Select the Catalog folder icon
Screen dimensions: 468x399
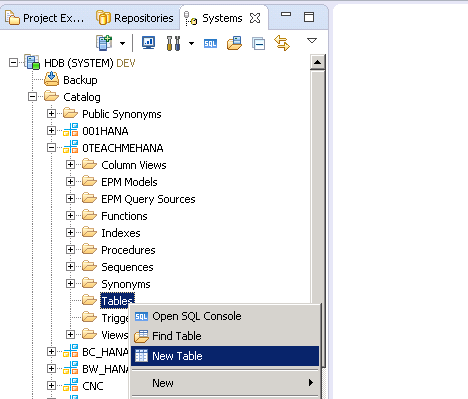51,97
